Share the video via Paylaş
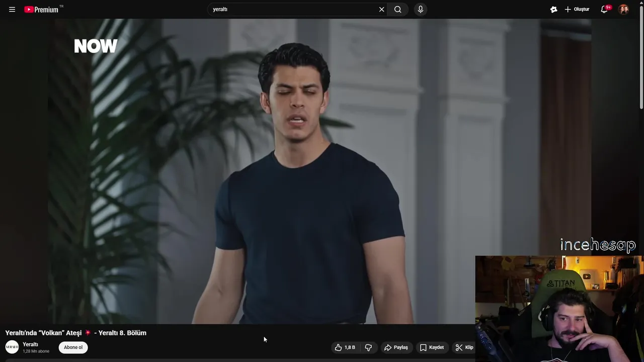The image size is (644, 362). point(396,347)
